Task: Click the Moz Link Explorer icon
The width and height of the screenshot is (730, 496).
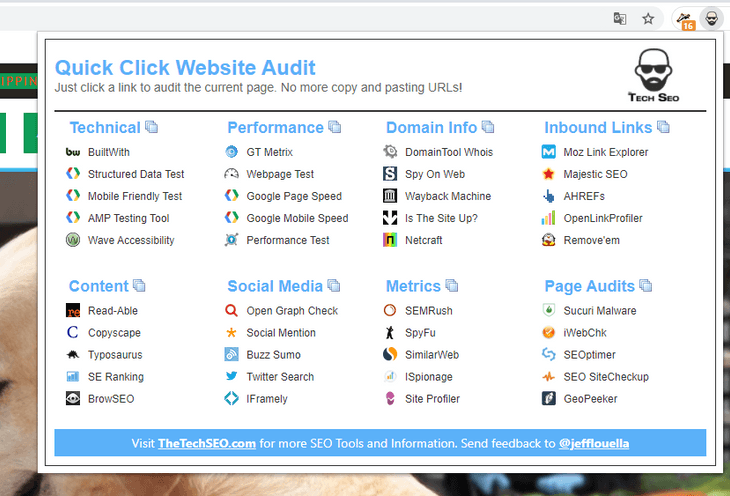Action: [549, 152]
